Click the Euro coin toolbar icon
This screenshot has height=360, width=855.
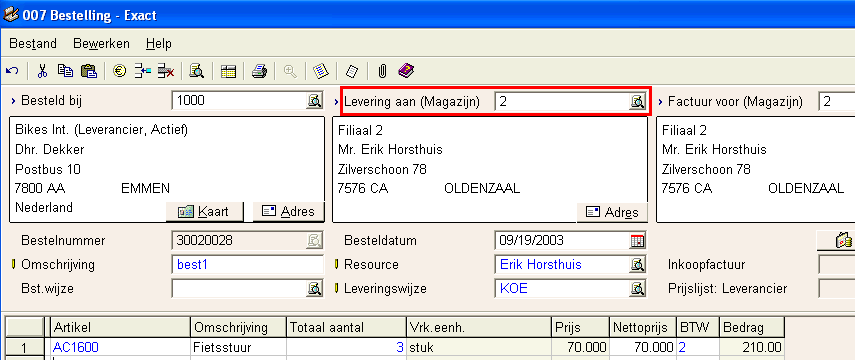pyautogui.click(x=119, y=71)
